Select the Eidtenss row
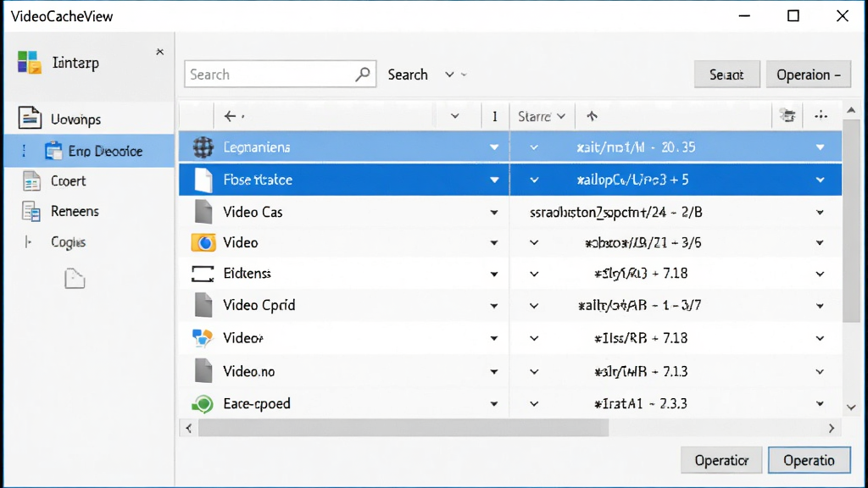This screenshot has width=868, height=488. [x=509, y=274]
